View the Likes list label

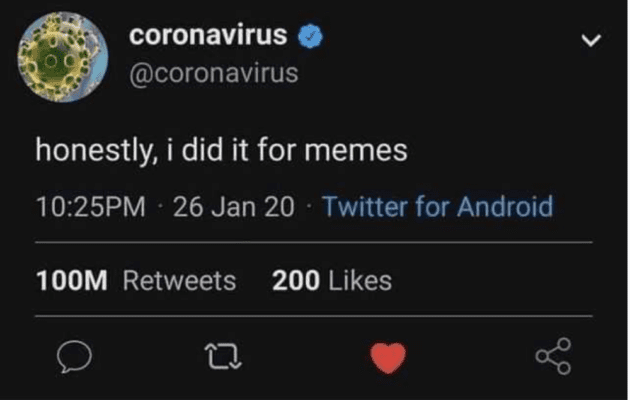pyautogui.click(x=357, y=281)
